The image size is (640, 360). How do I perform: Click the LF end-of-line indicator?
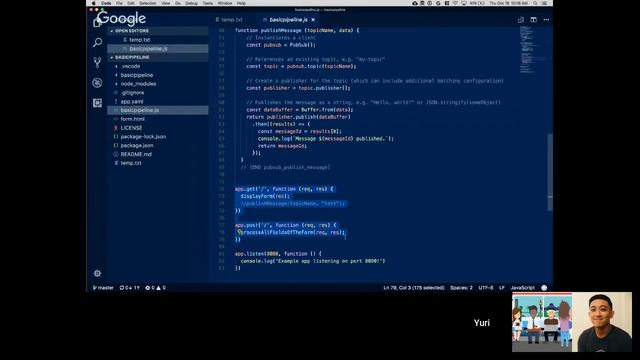(x=502, y=288)
